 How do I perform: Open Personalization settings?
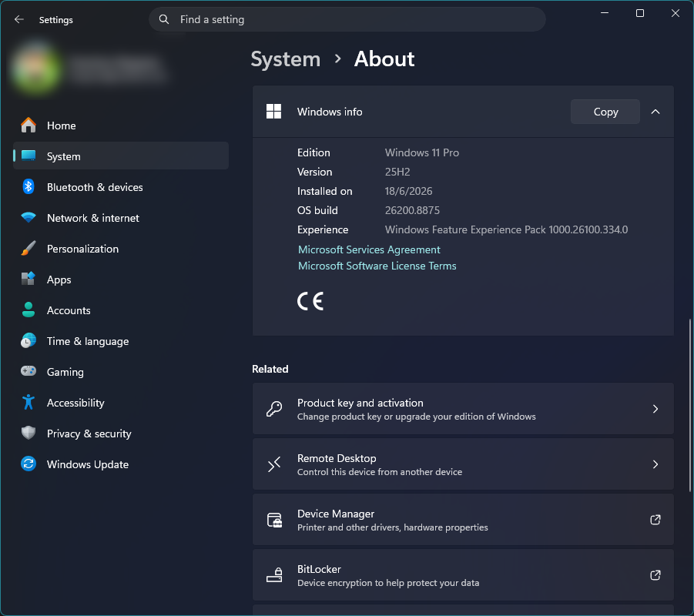(x=121, y=249)
